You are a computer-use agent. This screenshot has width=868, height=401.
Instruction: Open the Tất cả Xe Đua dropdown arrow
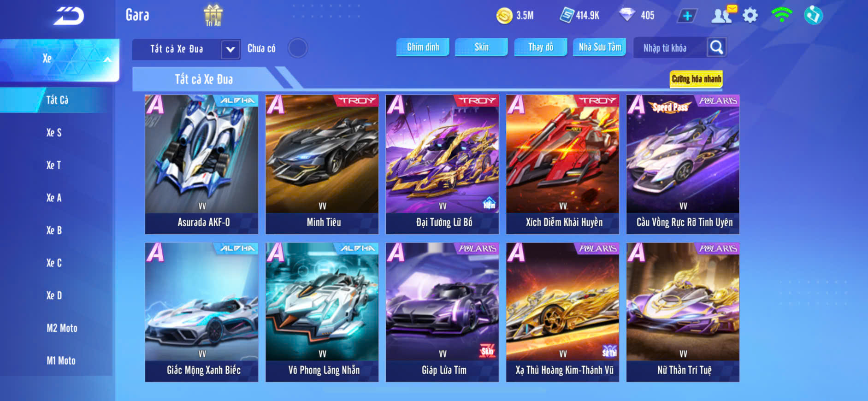pyautogui.click(x=230, y=49)
